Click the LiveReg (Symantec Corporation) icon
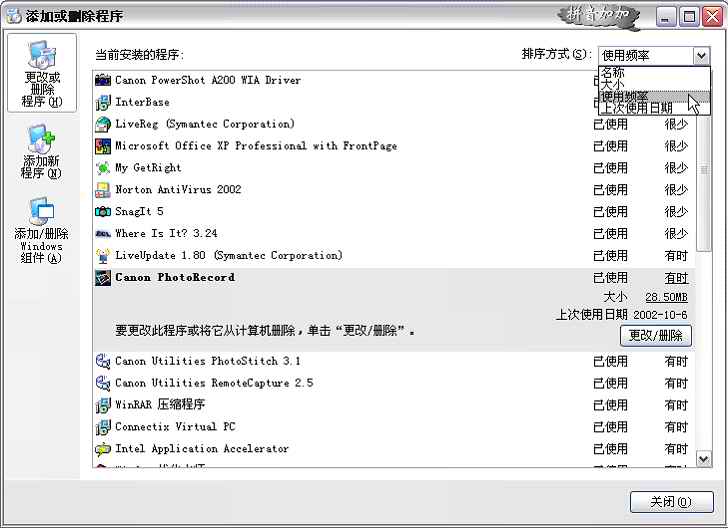 click(103, 124)
